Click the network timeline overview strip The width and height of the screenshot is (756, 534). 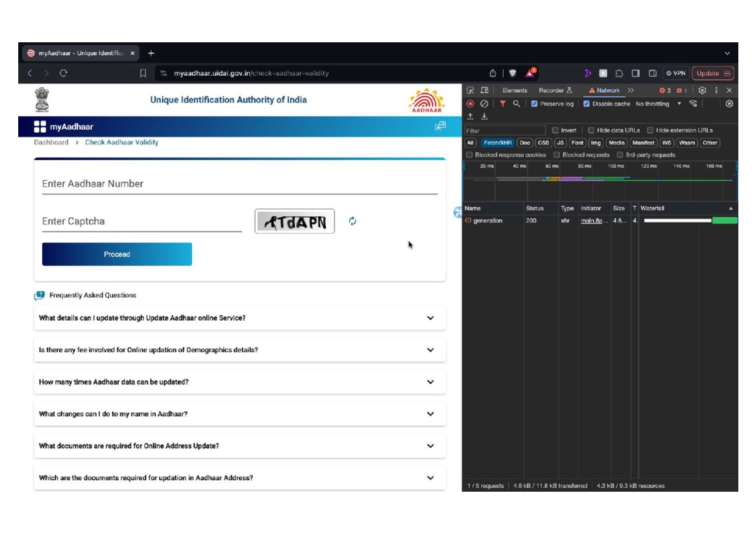(x=600, y=181)
